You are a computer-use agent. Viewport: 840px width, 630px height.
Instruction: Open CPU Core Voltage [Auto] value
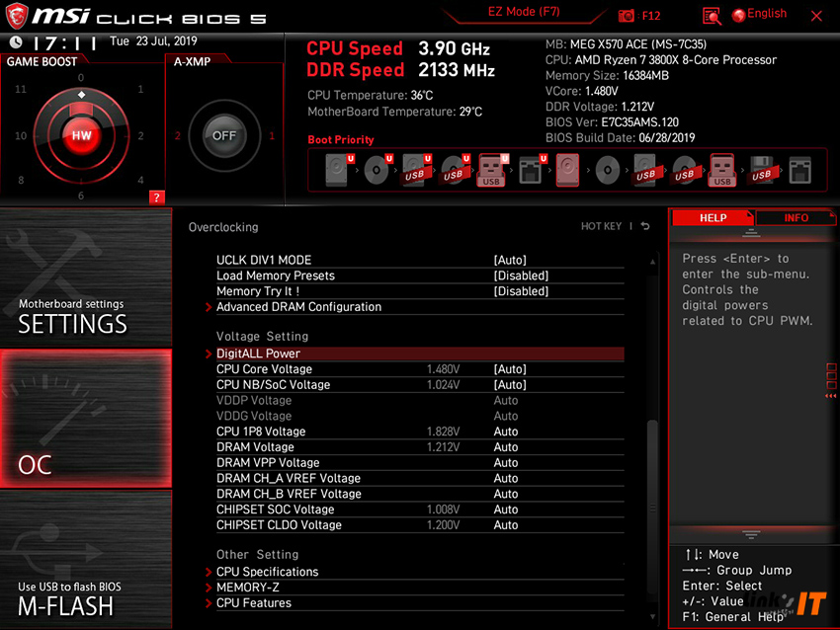coord(510,368)
